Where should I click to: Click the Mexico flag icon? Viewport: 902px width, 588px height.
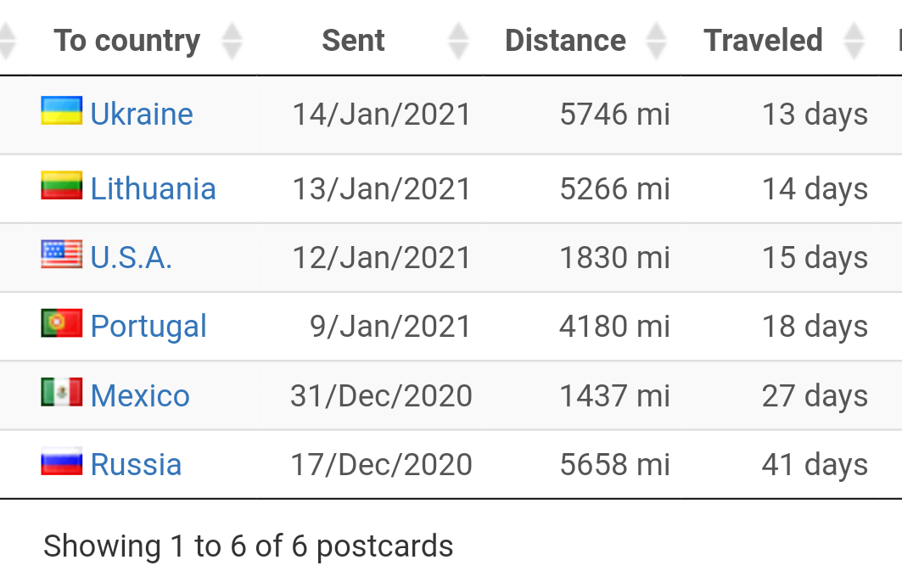point(62,392)
